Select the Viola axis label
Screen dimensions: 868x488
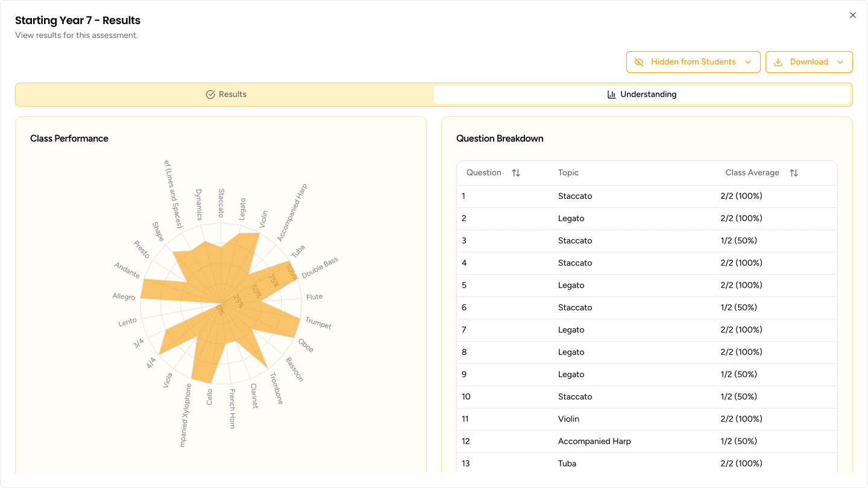point(168,380)
